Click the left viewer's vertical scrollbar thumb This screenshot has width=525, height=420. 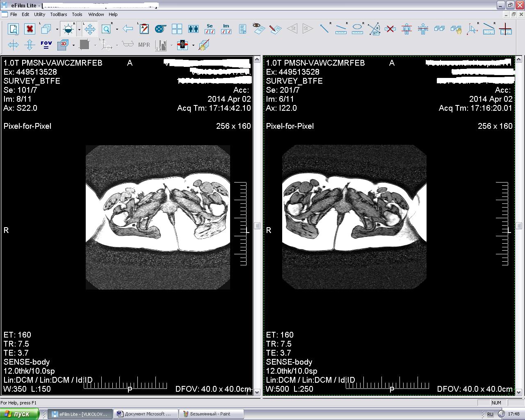[x=257, y=226]
